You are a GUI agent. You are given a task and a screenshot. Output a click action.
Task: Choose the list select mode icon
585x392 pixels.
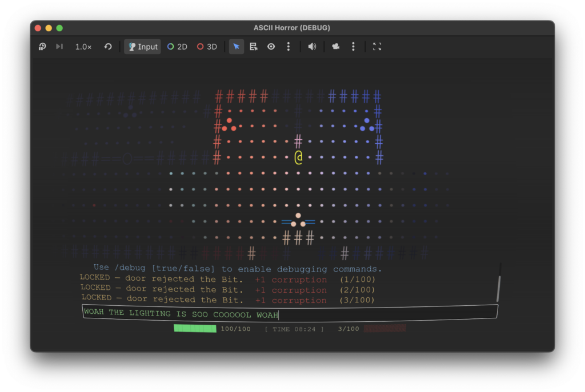pyautogui.click(x=254, y=47)
